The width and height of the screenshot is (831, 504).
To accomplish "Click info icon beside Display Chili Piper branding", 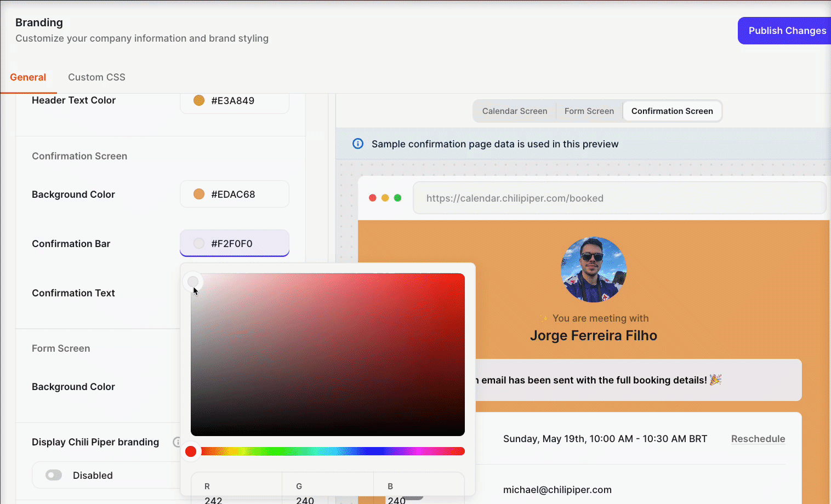I will [177, 442].
